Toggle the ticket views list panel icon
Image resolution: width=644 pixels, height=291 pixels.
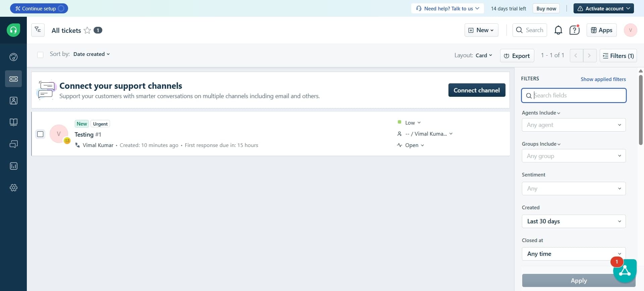coord(38,30)
